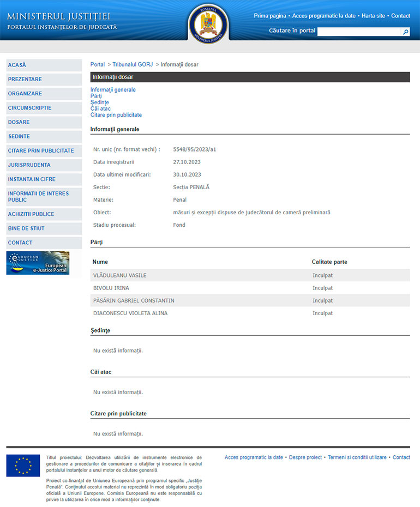Click the Harta site header link
420x507 pixels.
373,16
